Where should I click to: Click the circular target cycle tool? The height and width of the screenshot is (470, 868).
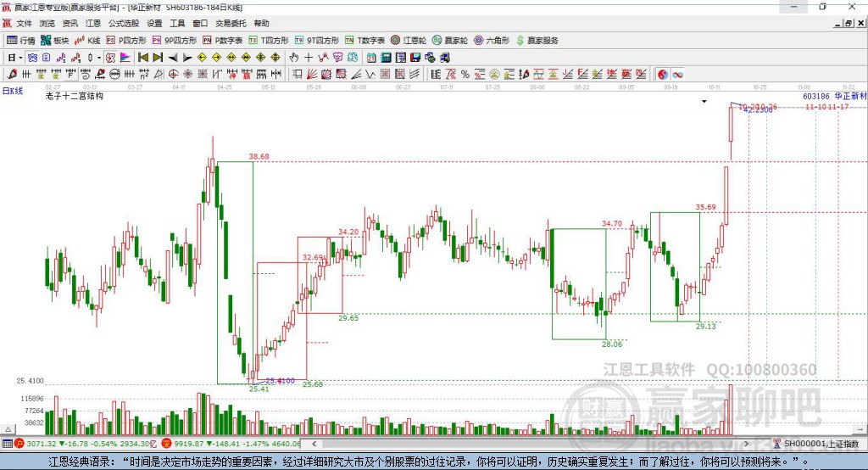pos(173,75)
